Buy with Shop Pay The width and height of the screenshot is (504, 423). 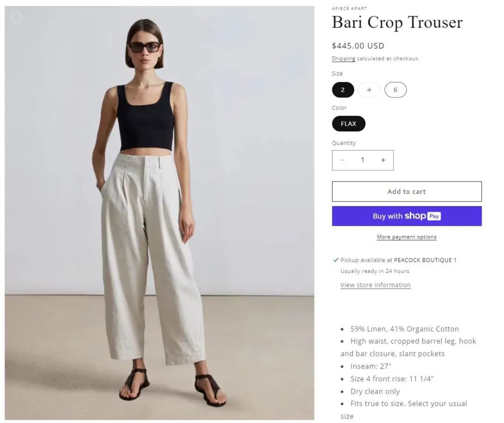406,216
